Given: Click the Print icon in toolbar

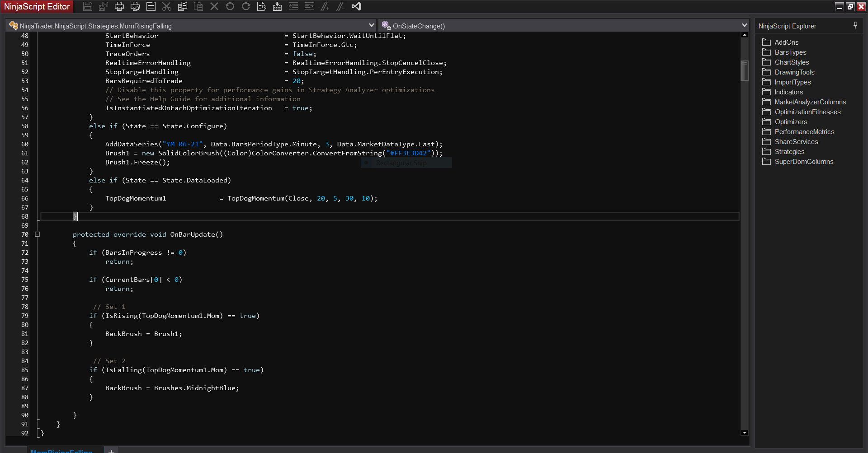Looking at the screenshot, I should coord(119,6).
